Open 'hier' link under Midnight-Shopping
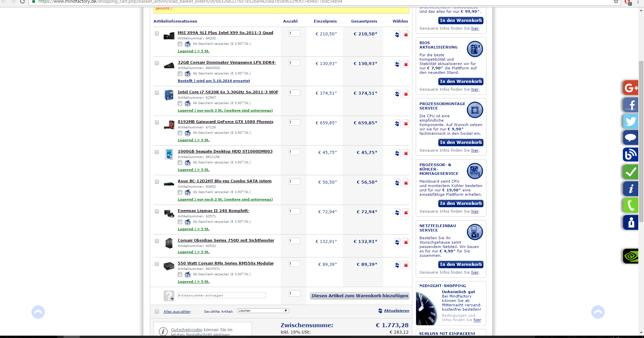This screenshot has height=338, width=644. coord(477,320)
